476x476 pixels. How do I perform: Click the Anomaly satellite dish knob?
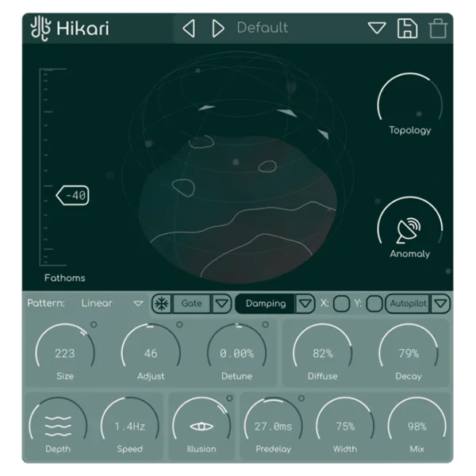pyautogui.click(x=409, y=228)
